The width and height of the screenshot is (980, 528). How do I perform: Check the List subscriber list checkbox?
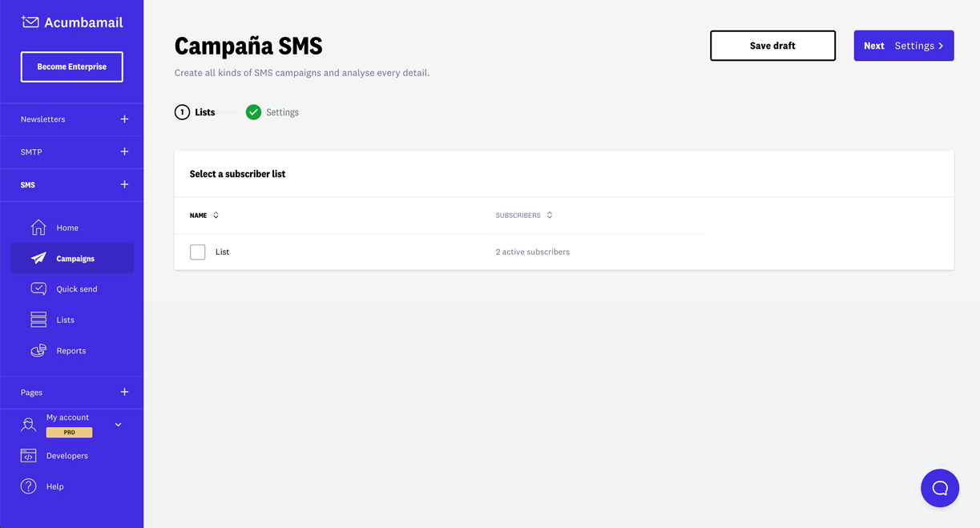tap(198, 252)
